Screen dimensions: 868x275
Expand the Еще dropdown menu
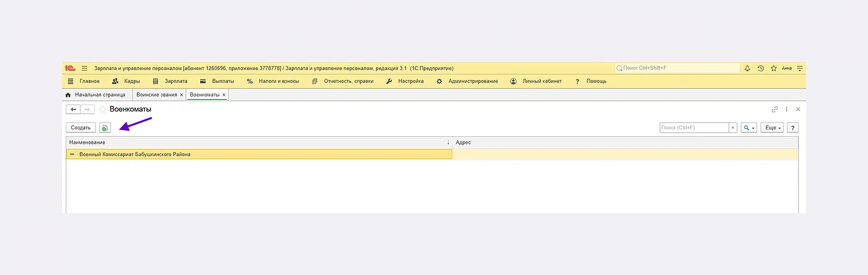point(771,128)
